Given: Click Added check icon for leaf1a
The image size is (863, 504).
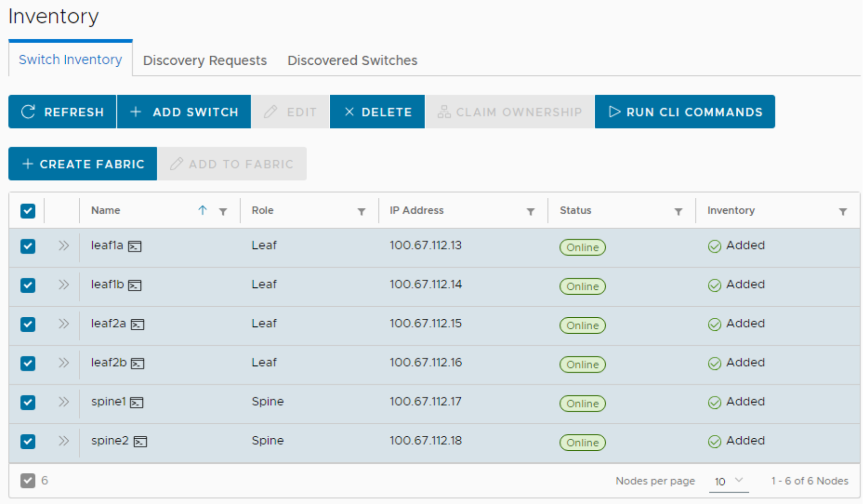Looking at the screenshot, I should click(x=714, y=247).
